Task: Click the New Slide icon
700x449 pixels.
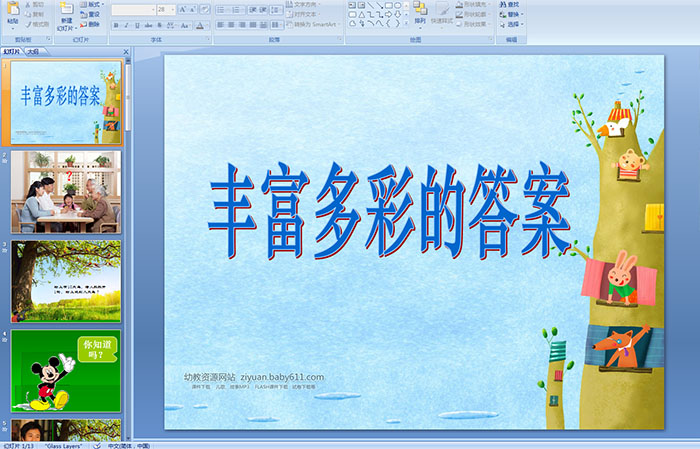Action: tap(67, 8)
